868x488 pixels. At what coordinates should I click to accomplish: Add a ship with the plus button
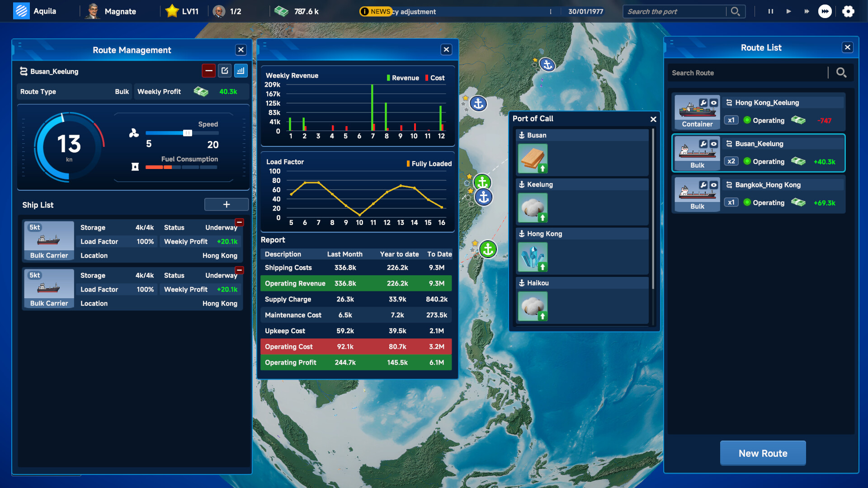pos(226,204)
